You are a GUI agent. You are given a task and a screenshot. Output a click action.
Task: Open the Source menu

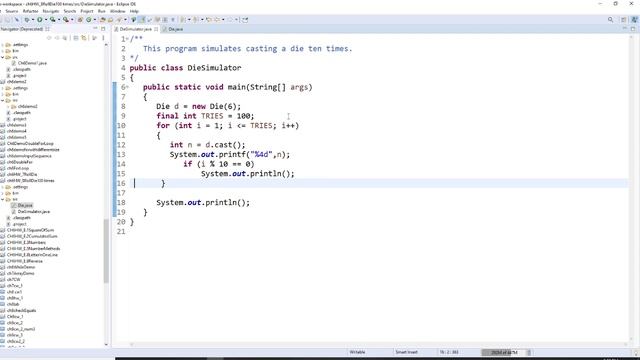[11, 11]
